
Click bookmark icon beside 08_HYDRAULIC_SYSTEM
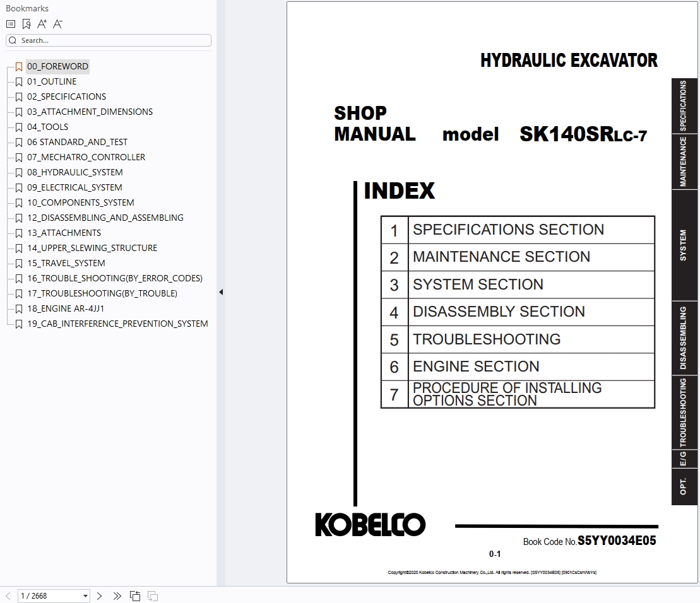19,173
